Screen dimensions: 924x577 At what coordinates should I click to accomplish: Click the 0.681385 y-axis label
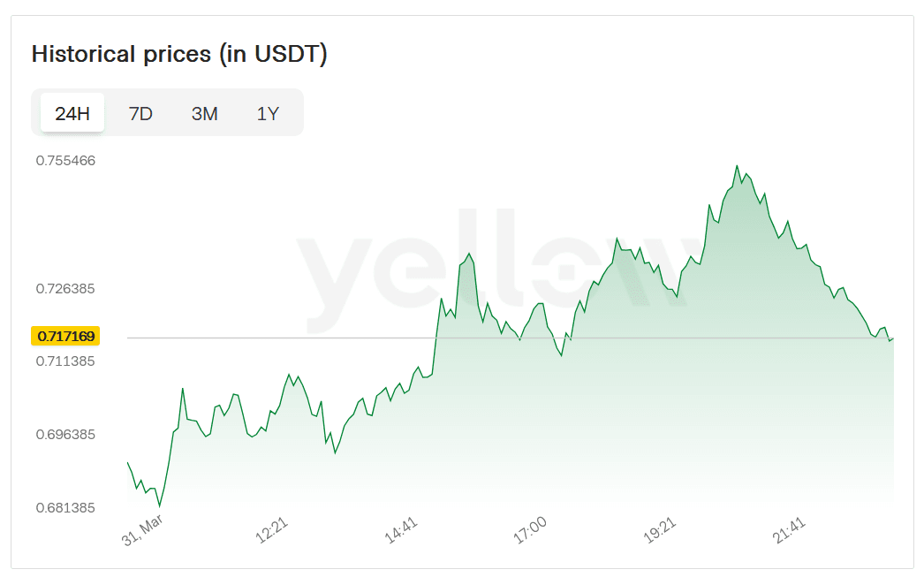pyautogui.click(x=65, y=508)
